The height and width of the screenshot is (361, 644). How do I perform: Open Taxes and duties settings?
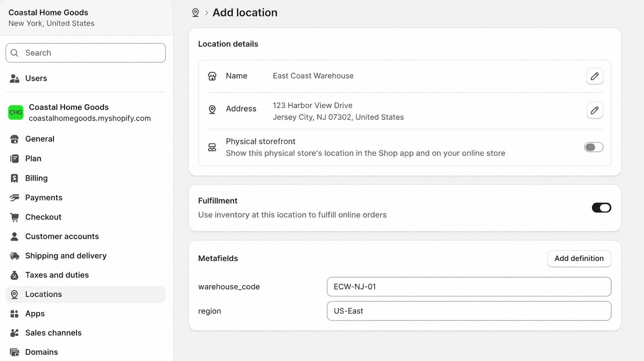coord(85,275)
